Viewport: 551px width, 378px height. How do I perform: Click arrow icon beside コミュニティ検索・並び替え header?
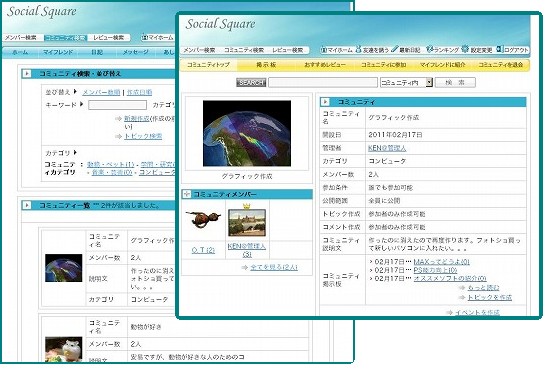(27, 73)
